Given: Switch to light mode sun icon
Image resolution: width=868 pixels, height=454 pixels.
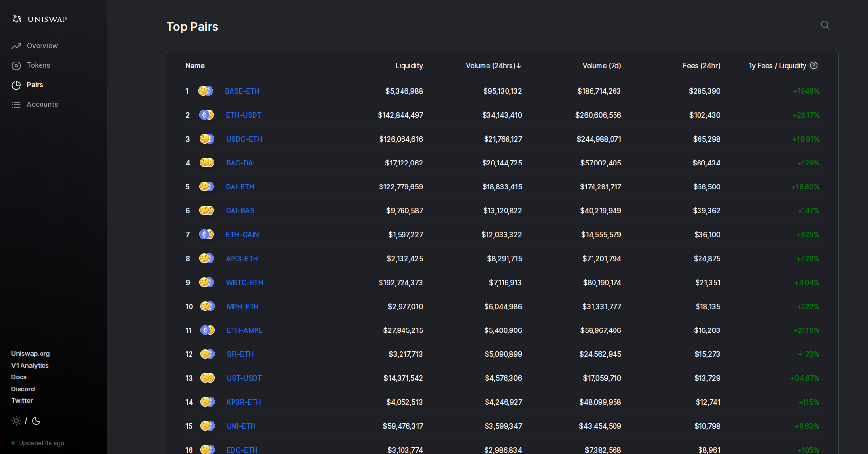Looking at the screenshot, I should [16, 421].
